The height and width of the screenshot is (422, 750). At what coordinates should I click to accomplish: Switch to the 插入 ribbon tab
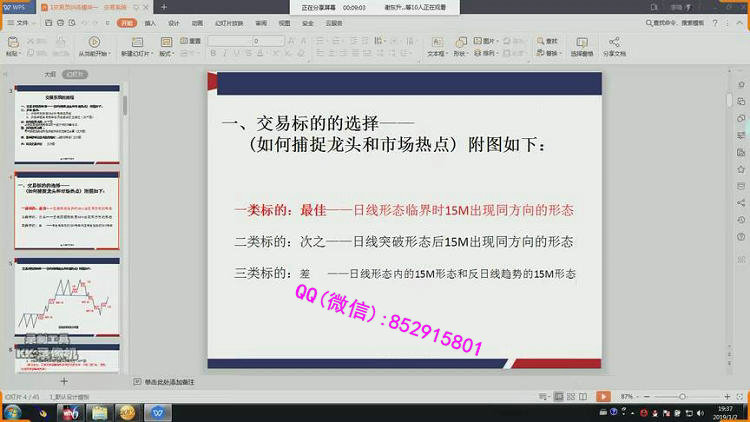[150, 21]
